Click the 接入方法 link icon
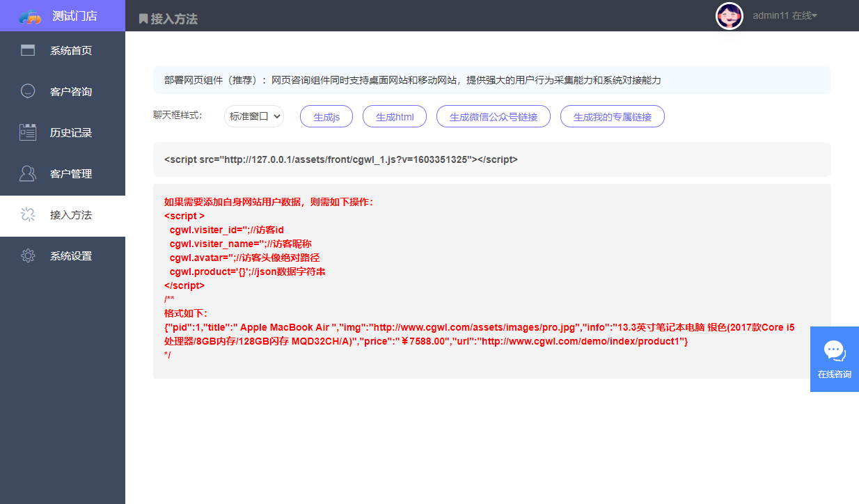 pyautogui.click(x=28, y=214)
